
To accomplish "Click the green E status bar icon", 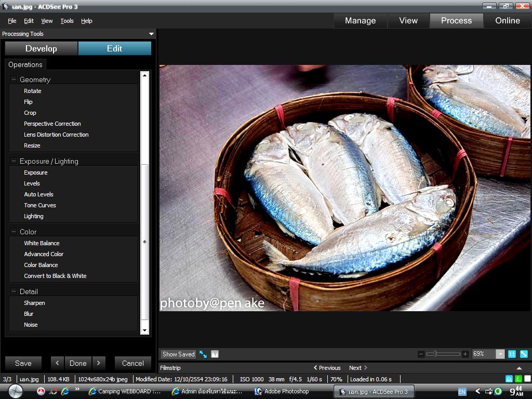I will (518, 379).
